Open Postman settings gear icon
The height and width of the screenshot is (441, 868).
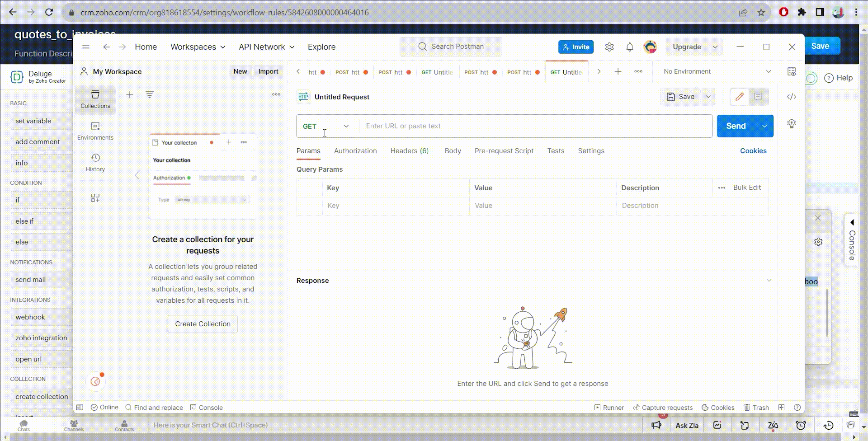pyautogui.click(x=609, y=47)
